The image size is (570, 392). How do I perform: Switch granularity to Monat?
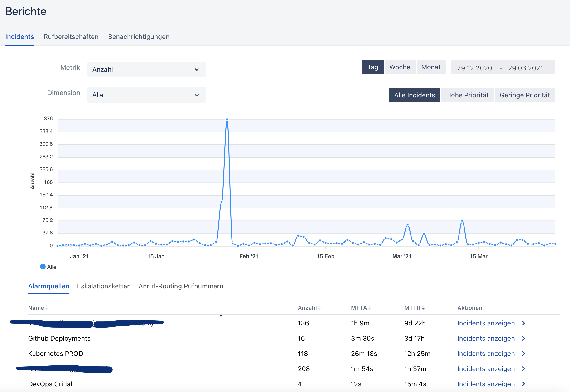pos(431,67)
